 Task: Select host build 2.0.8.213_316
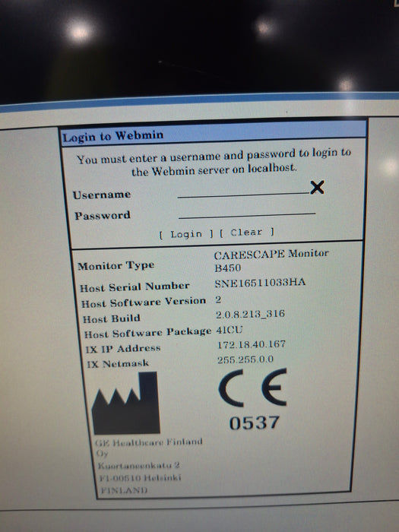250,314
